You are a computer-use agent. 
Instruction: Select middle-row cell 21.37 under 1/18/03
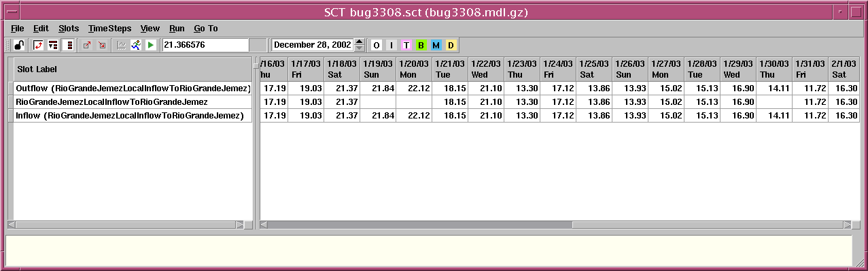[341, 102]
